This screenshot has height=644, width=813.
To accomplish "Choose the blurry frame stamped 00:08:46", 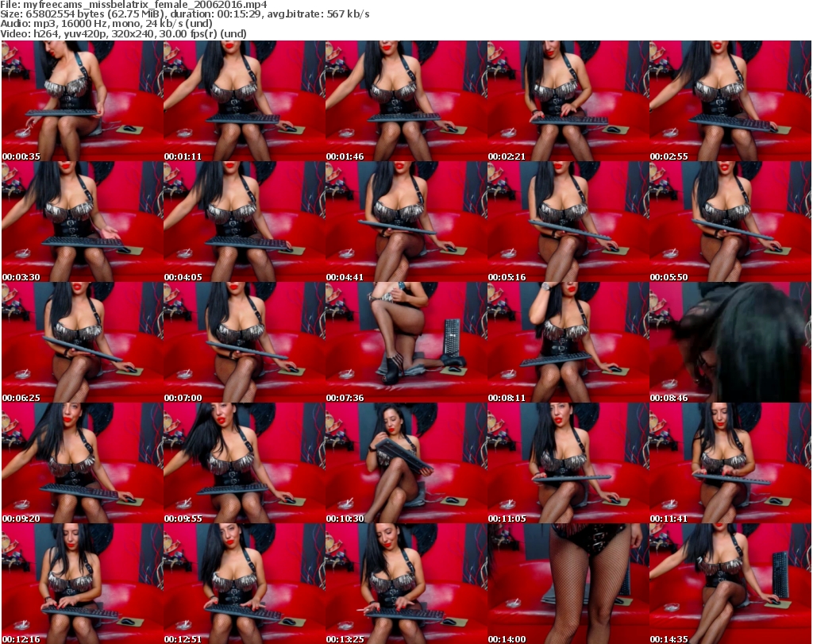I will tap(730, 343).
